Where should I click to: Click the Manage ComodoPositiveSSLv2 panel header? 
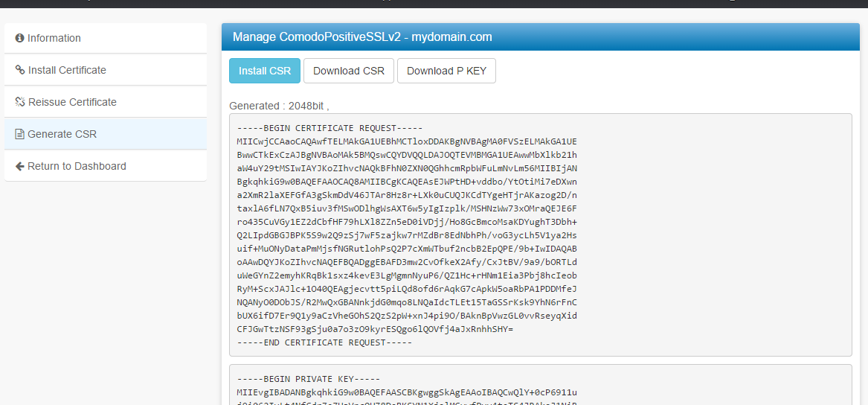(x=540, y=37)
